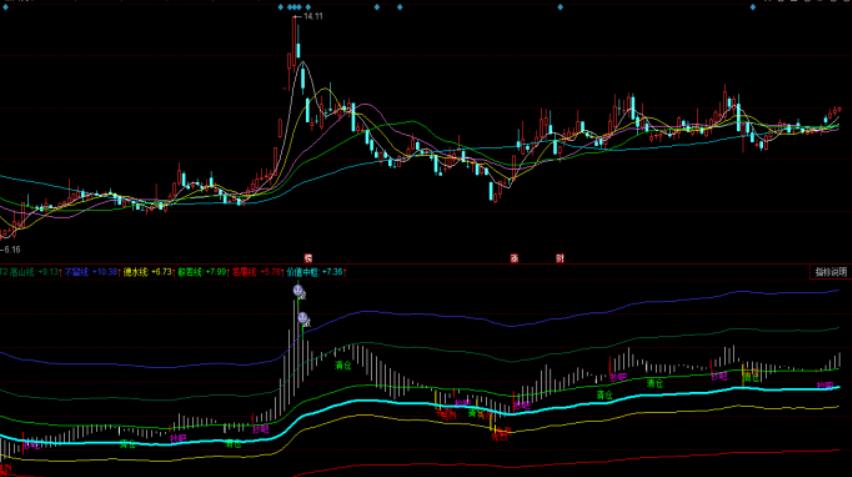Click the upper round signal icon at indicator peak
This screenshot has width=852, height=477.
[x=298, y=290]
